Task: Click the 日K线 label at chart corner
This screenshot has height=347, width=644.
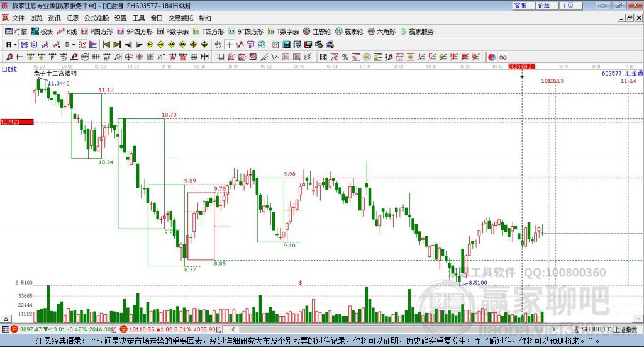Action: (9, 69)
